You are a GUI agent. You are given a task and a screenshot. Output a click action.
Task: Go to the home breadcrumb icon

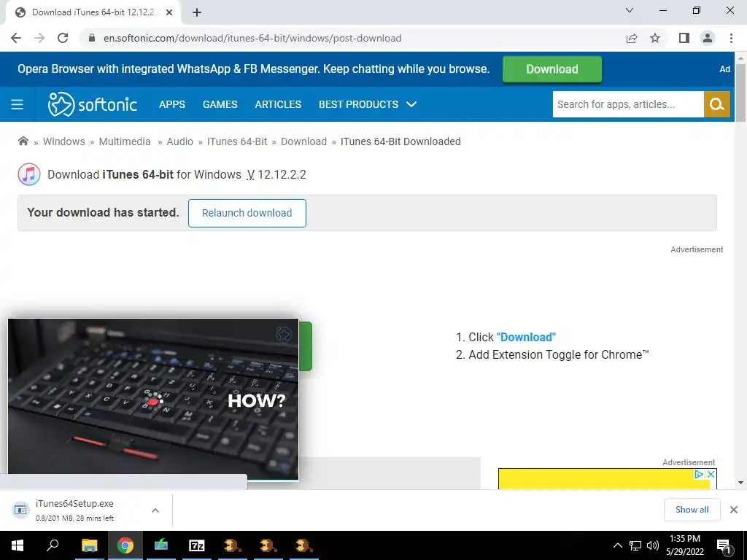[x=23, y=141]
